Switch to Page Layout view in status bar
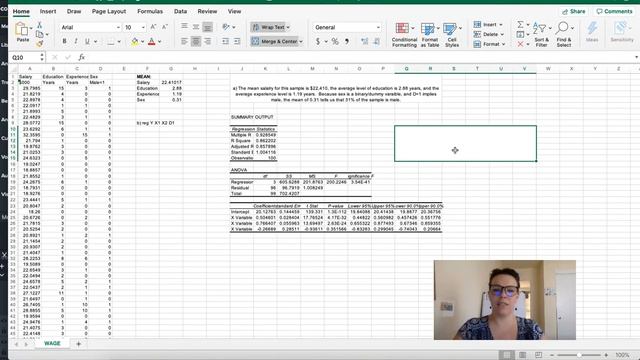640x360 pixels. click(522, 355)
